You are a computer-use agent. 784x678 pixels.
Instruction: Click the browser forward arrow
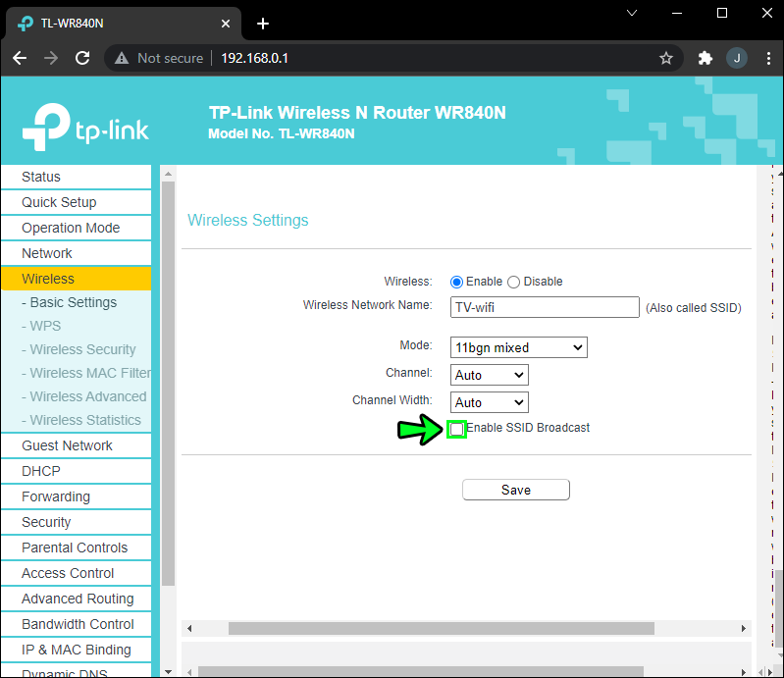pyautogui.click(x=50, y=58)
